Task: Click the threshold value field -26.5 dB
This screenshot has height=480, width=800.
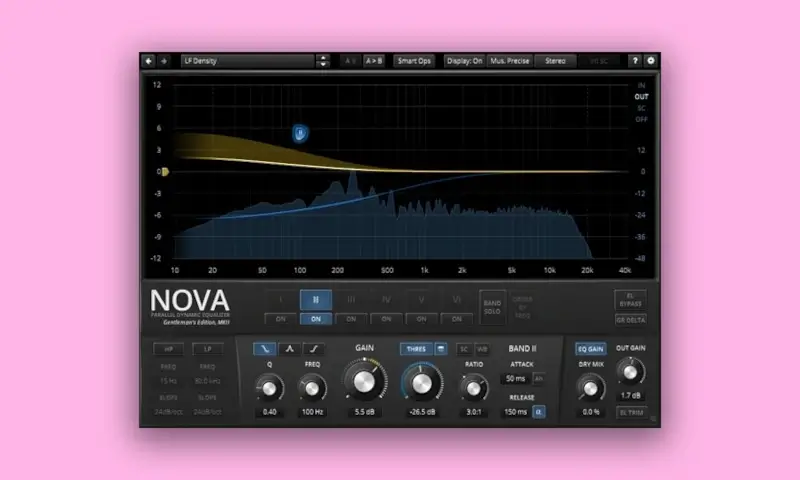Action: click(422, 412)
